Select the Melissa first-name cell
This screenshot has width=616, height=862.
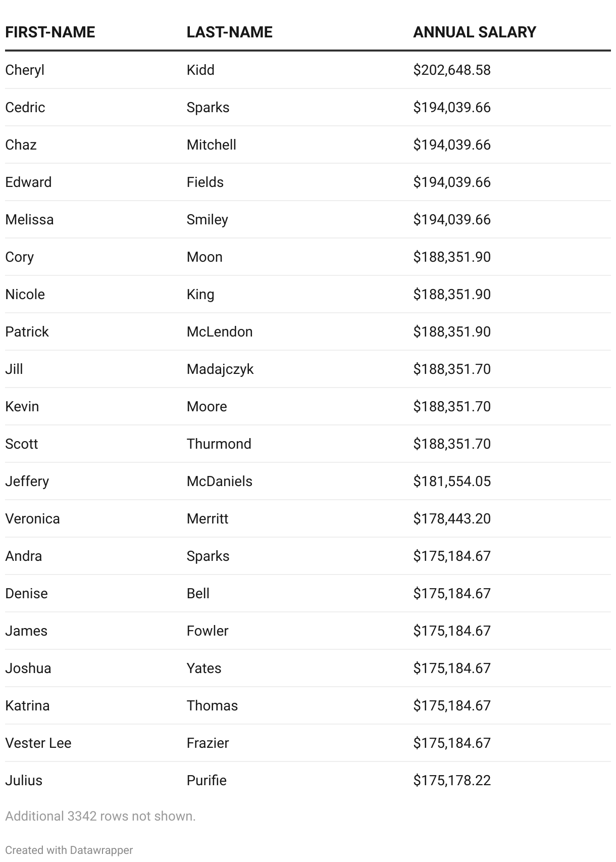[x=29, y=220]
